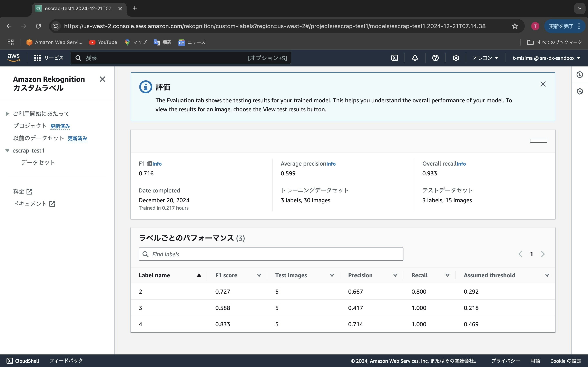Open the CloudShell icon in top navigation
Image resolution: width=588 pixels, height=367 pixels.
pos(395,58)
